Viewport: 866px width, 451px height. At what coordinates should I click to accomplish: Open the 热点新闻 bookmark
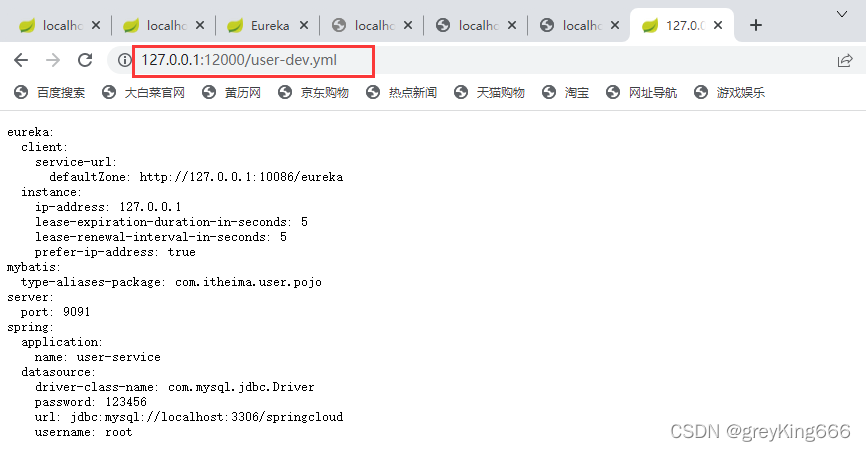coord(402,92)
